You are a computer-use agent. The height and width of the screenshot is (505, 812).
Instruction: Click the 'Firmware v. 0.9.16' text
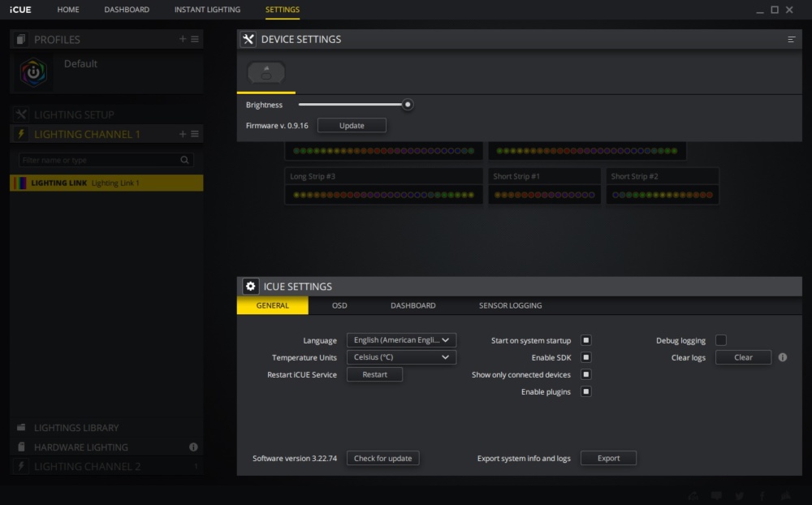[277, 125]
